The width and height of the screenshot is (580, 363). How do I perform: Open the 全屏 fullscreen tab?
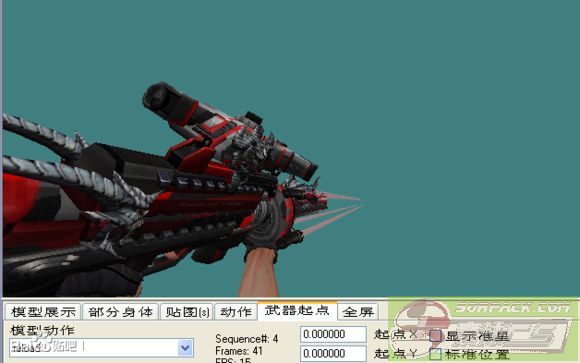358,312
